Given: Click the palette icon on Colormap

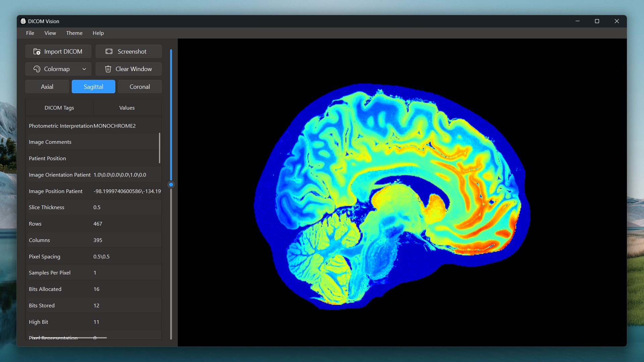Looking at the screenshot, I should pyautogui.click(x=37, y=69).
